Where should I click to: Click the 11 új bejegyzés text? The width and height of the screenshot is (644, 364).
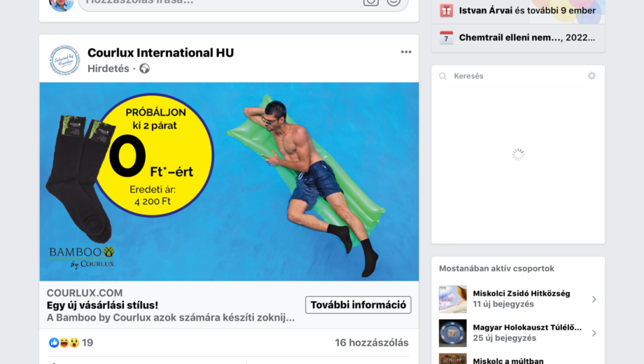pyautogui.click(x=503, y=304)
